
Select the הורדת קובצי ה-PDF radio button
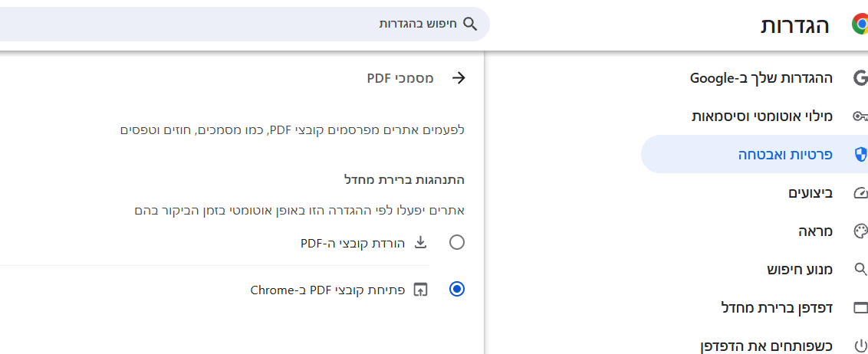457,242
